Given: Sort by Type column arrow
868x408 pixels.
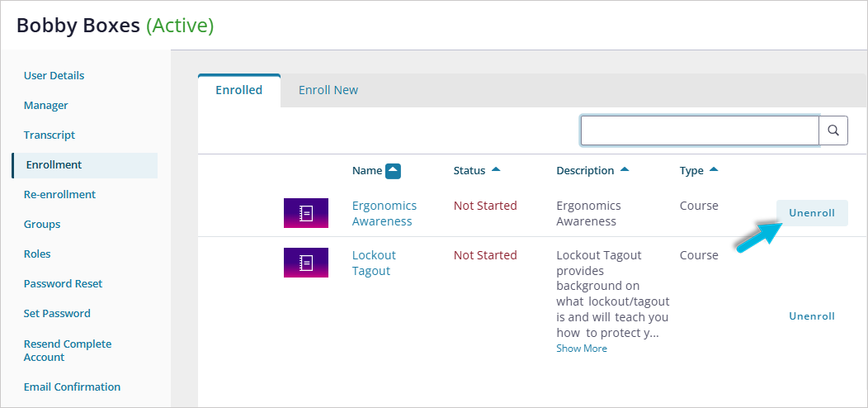Looking at the screenshot, I should (x=714, y=170).
